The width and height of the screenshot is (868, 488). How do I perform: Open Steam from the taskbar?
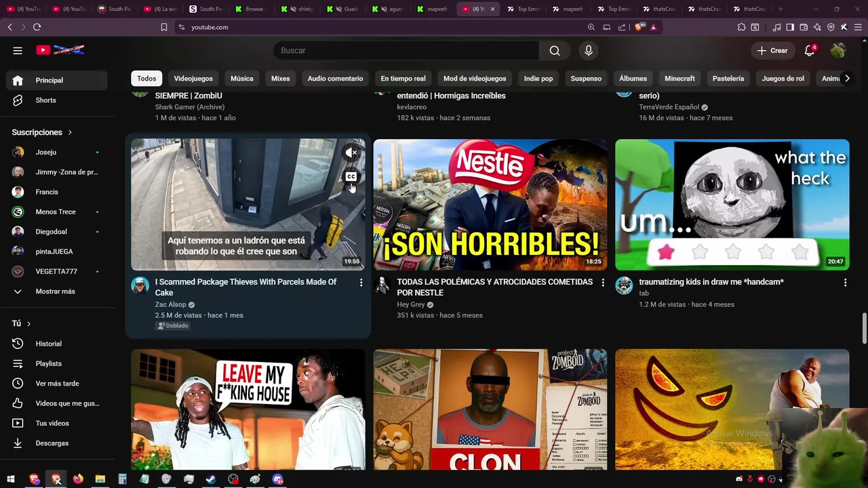tap(211, 479)
